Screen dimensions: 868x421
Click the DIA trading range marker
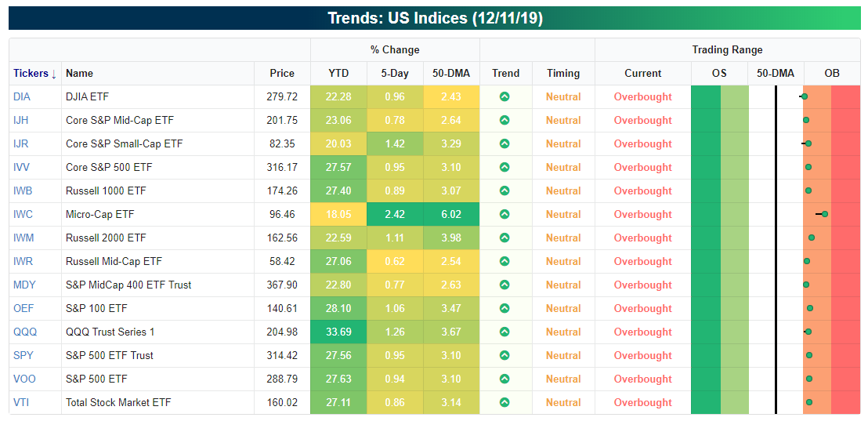pyautogui.click(x=805, y=97)
